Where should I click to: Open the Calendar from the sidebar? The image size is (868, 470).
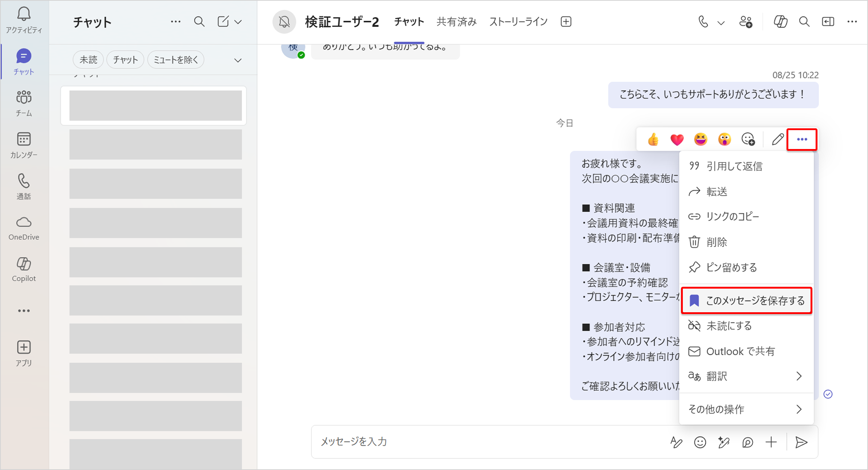coord(24,145)
